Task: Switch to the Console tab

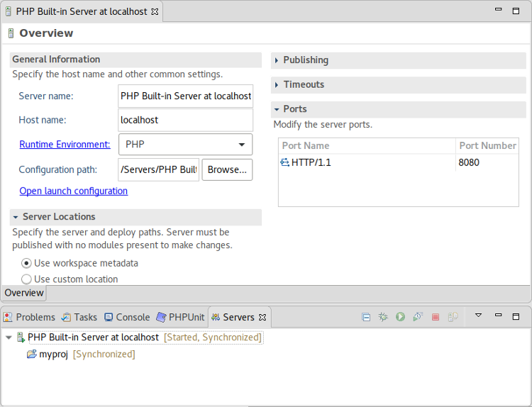Action: click(x=127, y=317)
